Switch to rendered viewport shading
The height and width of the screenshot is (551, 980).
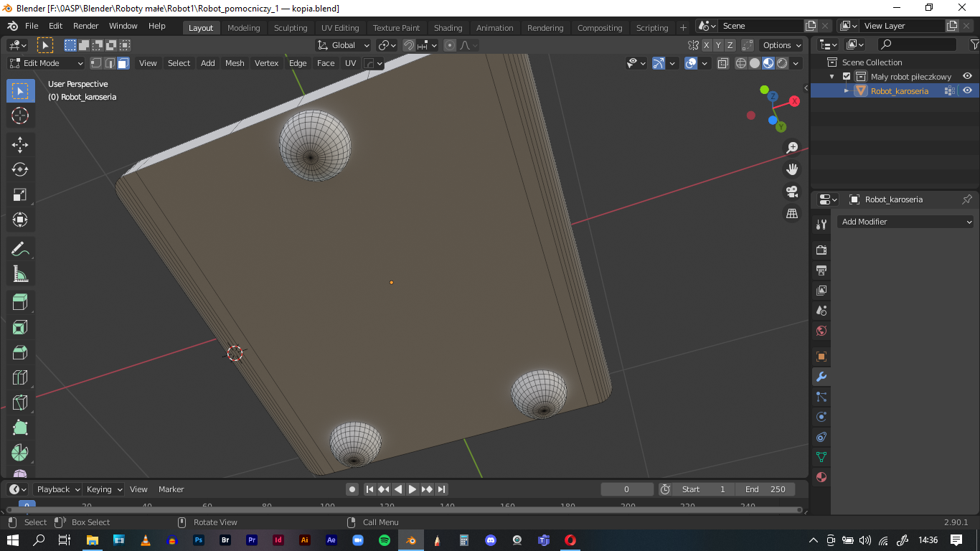coord(782,63)
